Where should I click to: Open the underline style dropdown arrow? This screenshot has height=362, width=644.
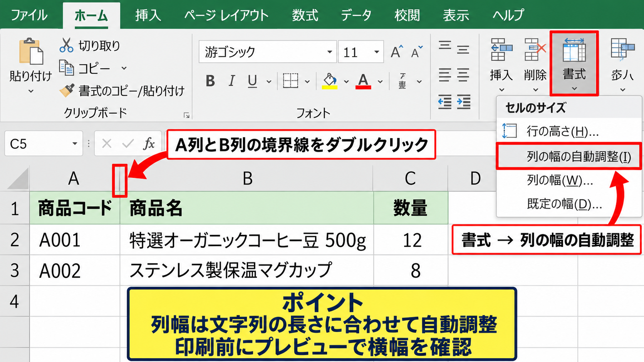click(x=269, y=82)
